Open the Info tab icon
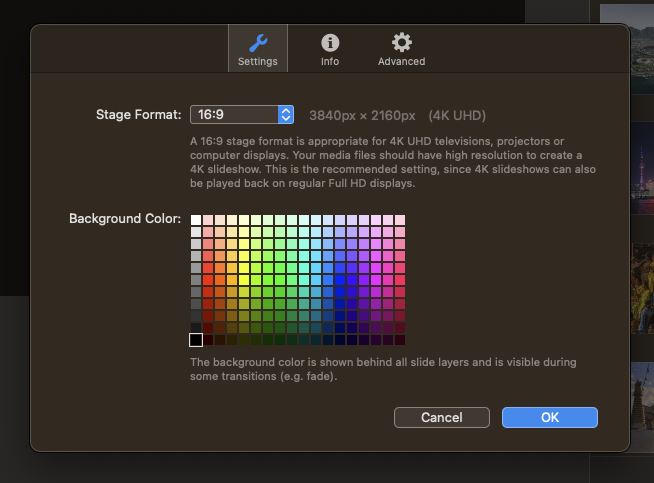This screenshot has width=654, height=483. (330, 43)
